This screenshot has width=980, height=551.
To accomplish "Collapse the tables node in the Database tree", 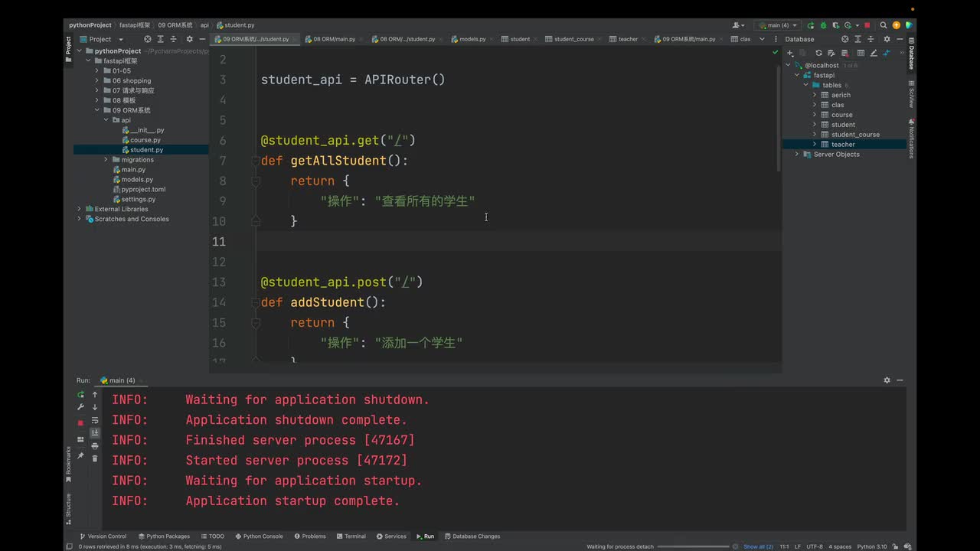I will [805, 85].
